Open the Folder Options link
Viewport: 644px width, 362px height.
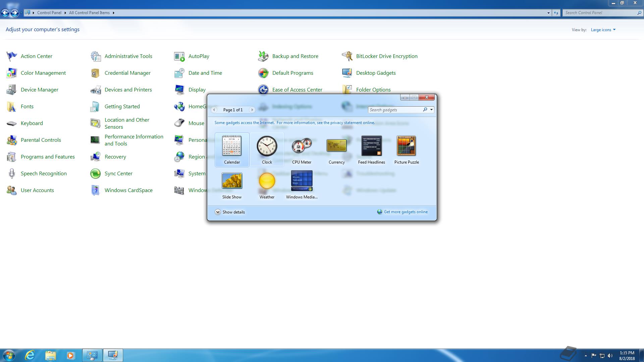tap(373, 90)
